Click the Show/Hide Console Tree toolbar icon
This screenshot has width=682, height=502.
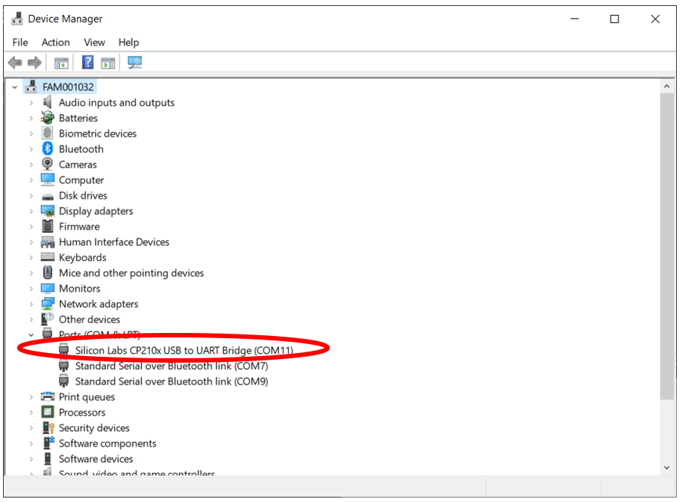tap(61, 63)
